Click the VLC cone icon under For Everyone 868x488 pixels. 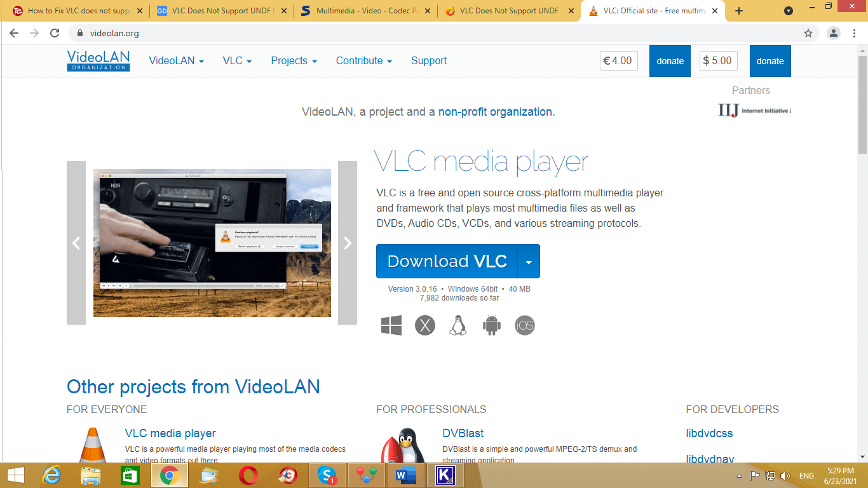click(92, 445)
